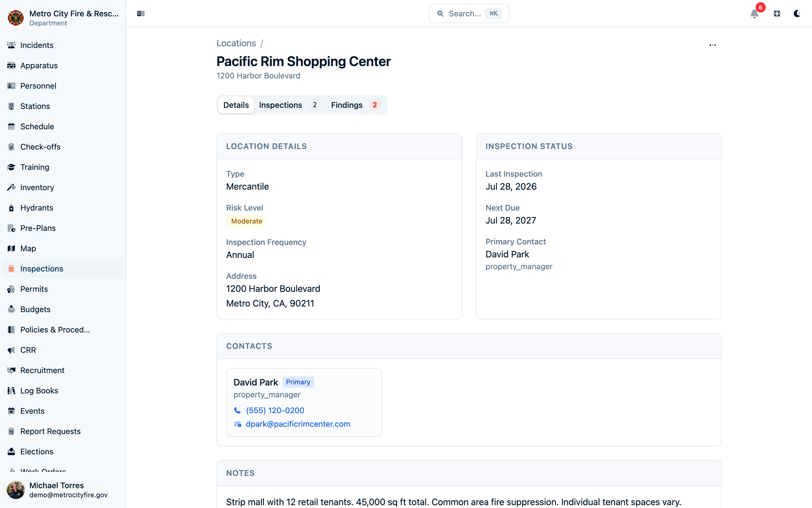
Task: Click the Strip mall notes text
Action: [454, 502]
